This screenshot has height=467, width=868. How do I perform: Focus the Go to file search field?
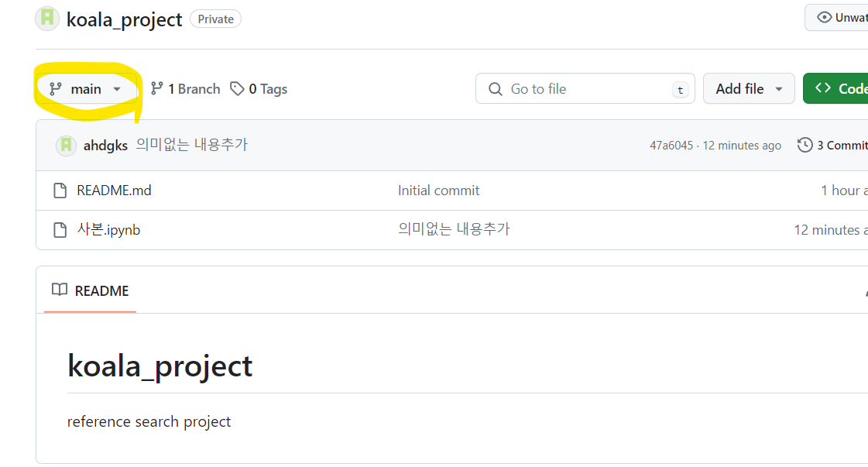click(585, 88)
